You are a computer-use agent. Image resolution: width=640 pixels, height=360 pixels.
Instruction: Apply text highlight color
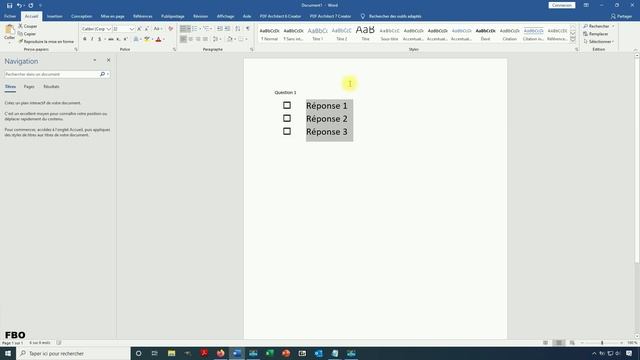tap(147, 39)
